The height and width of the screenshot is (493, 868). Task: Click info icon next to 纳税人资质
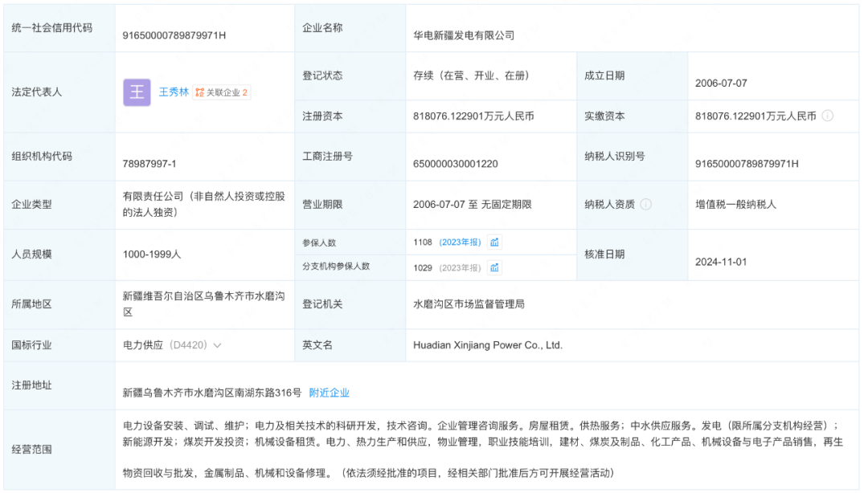[645, 204]
